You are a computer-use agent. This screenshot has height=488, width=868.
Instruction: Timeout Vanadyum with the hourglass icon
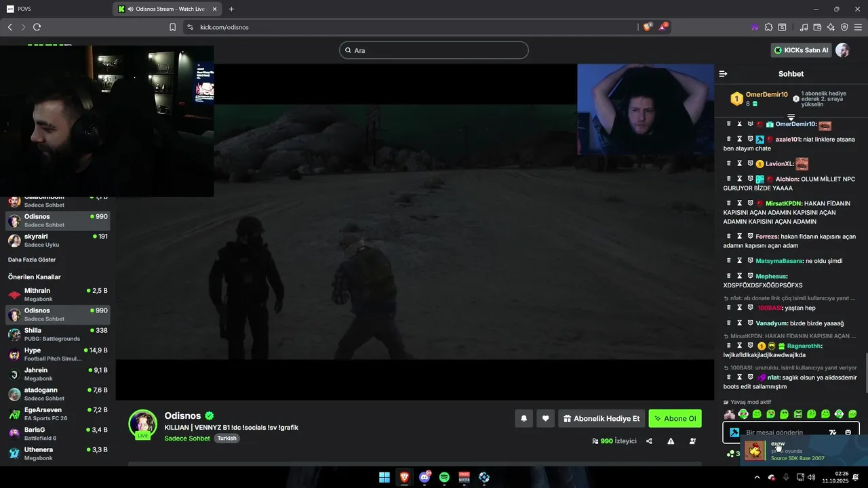click(740, 323)
